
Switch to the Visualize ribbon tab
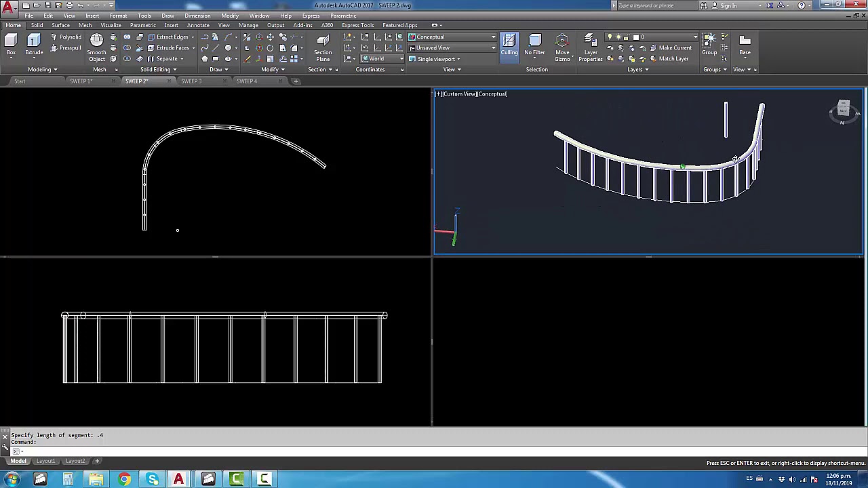click(x=111, y=26)
